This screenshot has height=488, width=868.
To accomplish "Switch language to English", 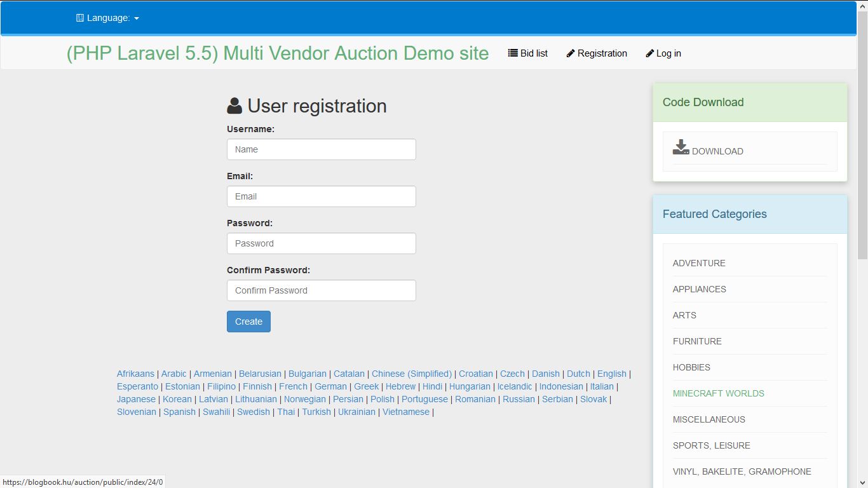I will point(612,374).
